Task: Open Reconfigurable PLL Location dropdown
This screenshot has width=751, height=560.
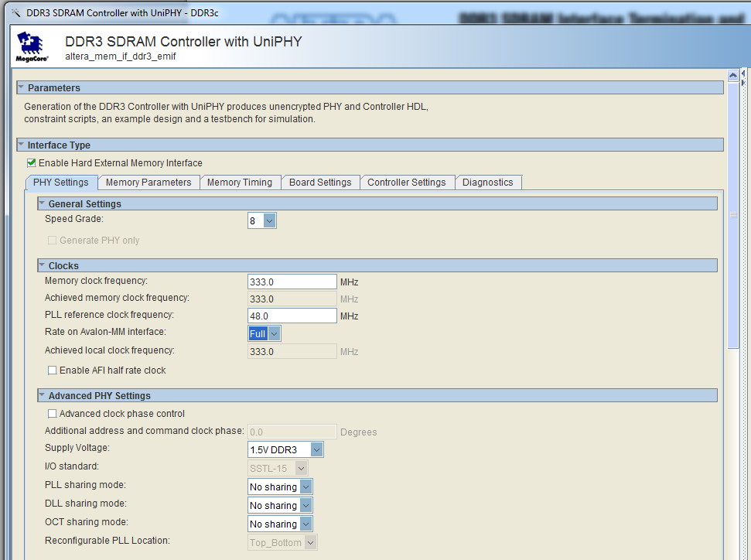Action: [x=282, y=543]
